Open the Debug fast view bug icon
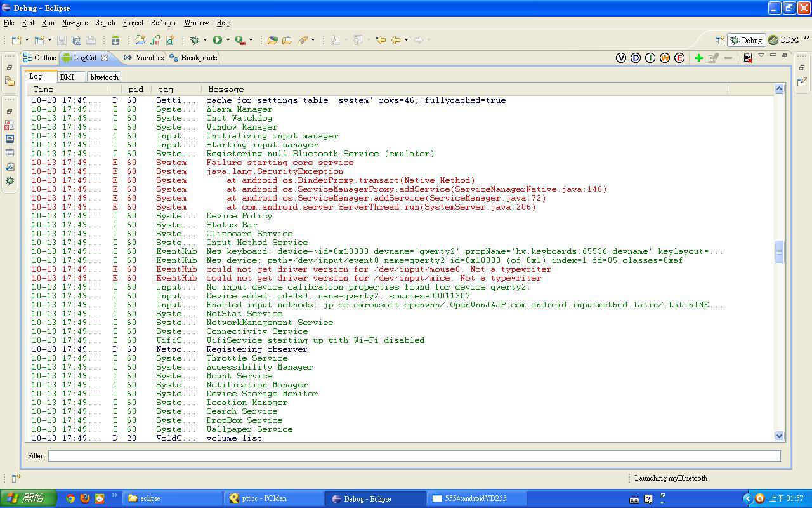The height and width of the screenshot is (508, 812). [10, 180]
